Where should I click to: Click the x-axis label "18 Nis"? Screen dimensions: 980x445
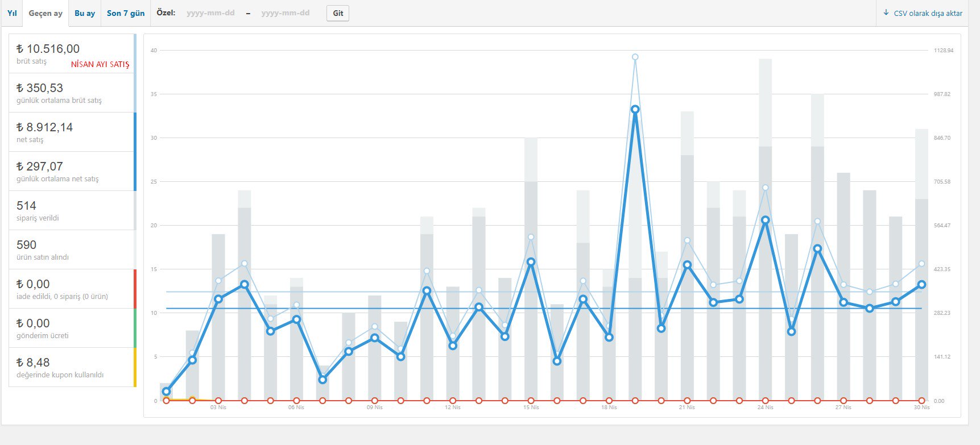609,407
